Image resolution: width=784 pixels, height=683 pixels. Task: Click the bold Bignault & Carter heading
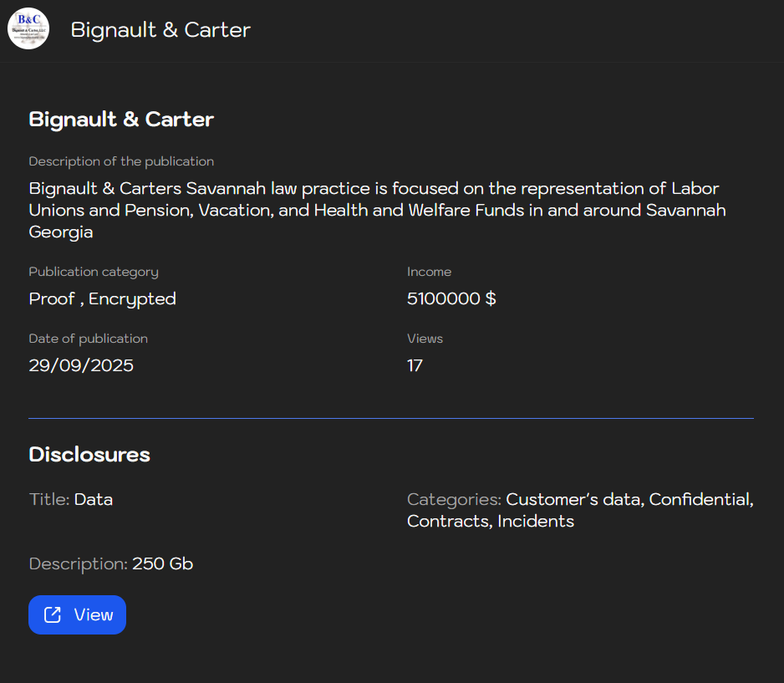click(121, 120)
